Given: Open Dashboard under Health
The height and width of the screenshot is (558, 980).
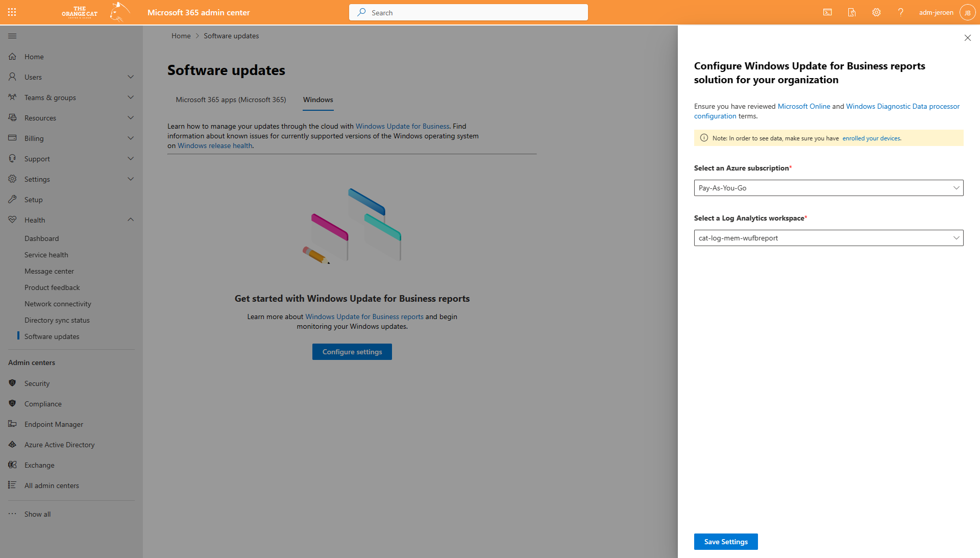Looking at the screenshot, I should click(x=41, y=238).
